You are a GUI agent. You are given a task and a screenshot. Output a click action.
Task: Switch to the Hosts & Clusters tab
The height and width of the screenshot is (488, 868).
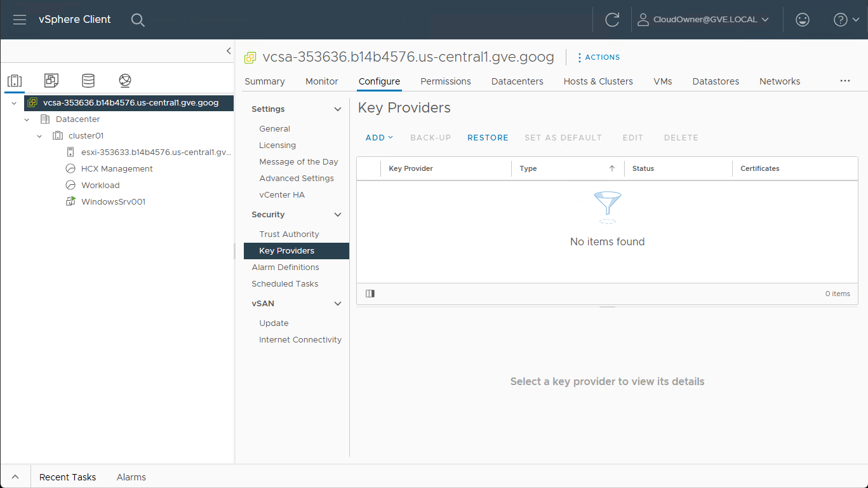click(x=598, y=81)
